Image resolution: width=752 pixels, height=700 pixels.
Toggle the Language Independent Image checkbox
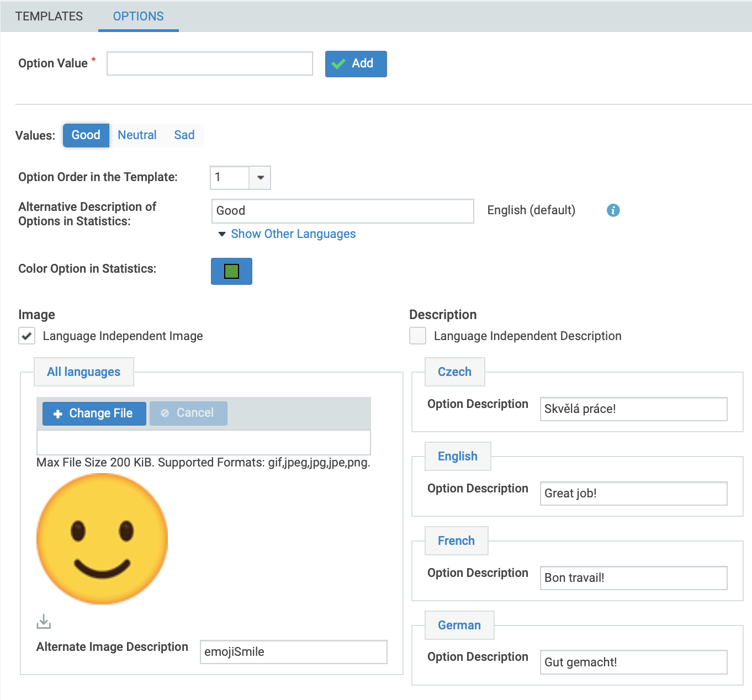(27, 336)
